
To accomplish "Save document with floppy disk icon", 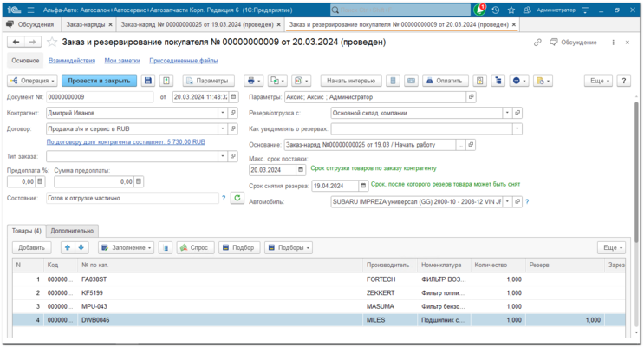I will [148, 81].
